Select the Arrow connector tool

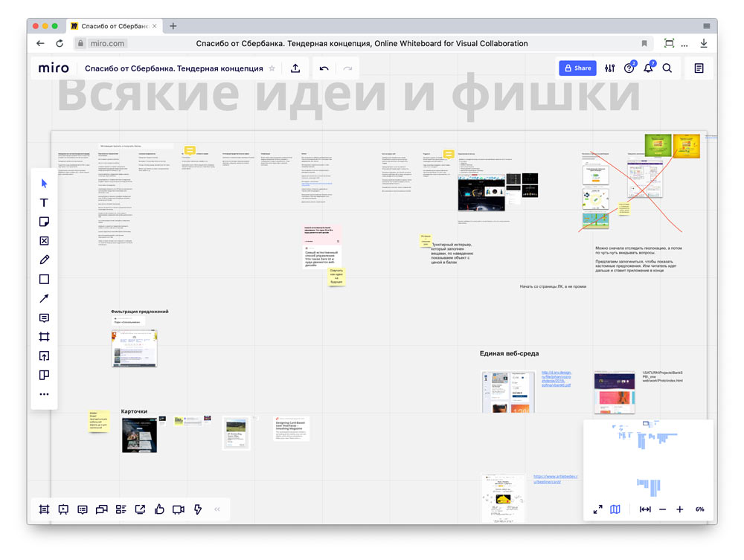click(44, 298)
